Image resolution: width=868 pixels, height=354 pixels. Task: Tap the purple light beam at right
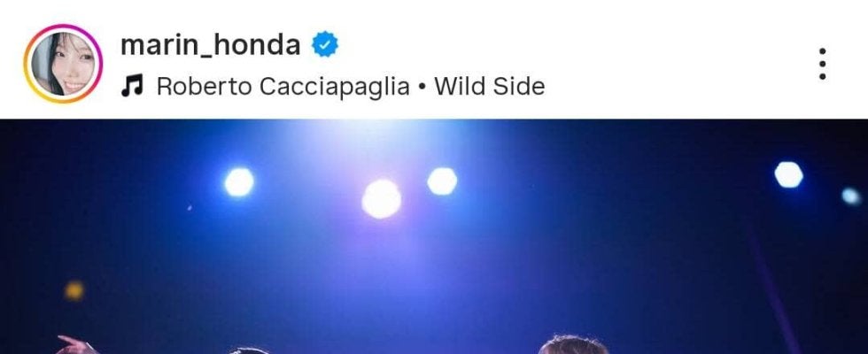[x=775, y=288]
